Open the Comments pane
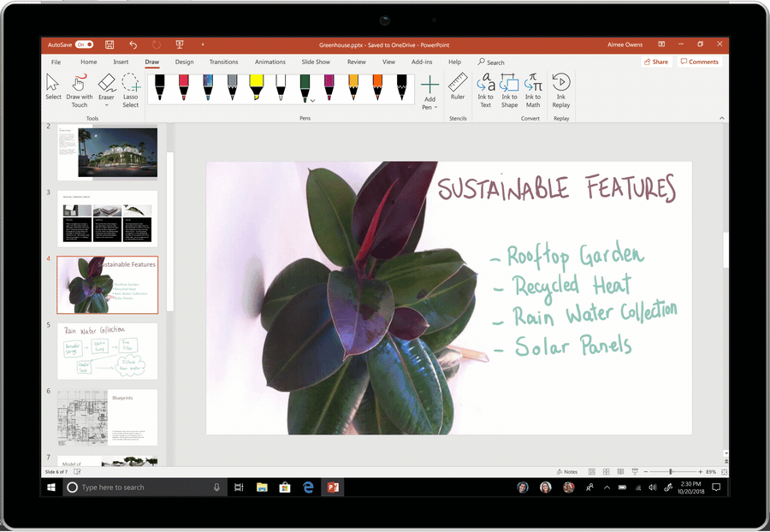This screenshot has height=532, width=770. click(x=700, y=62)
